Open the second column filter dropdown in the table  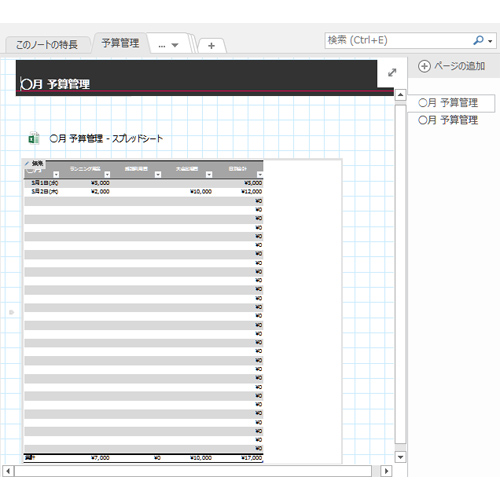point(107,174)
